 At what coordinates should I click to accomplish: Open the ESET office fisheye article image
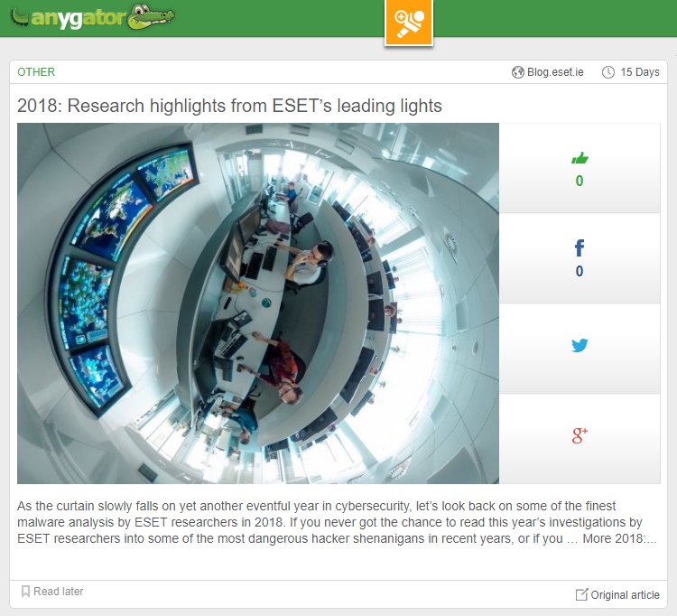coord(258,303)
